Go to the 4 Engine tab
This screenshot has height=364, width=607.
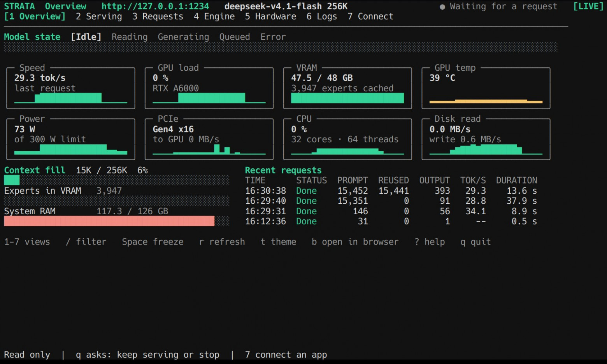[x=214, y=17]
